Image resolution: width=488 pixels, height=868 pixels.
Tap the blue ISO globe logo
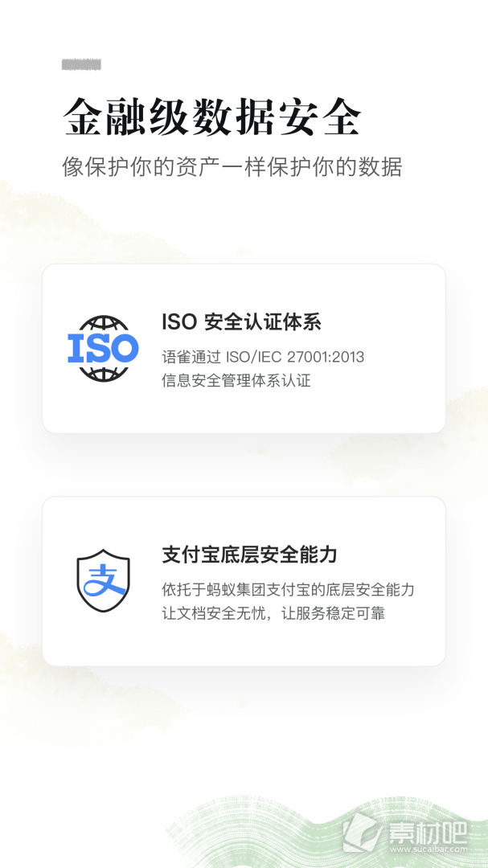coord(103,348)
